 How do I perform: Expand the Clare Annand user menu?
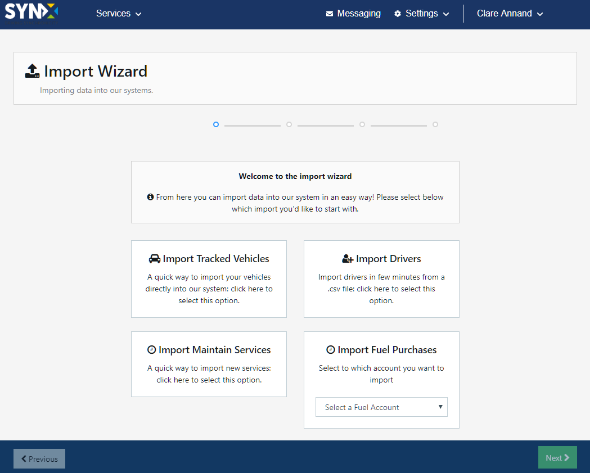point(510,14)
